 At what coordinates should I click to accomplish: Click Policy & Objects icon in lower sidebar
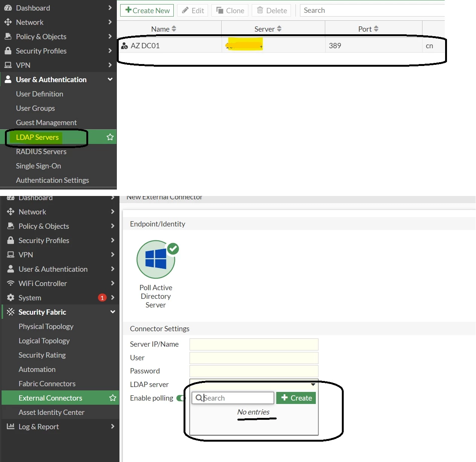pyautogui.click(x=11, y=226)
